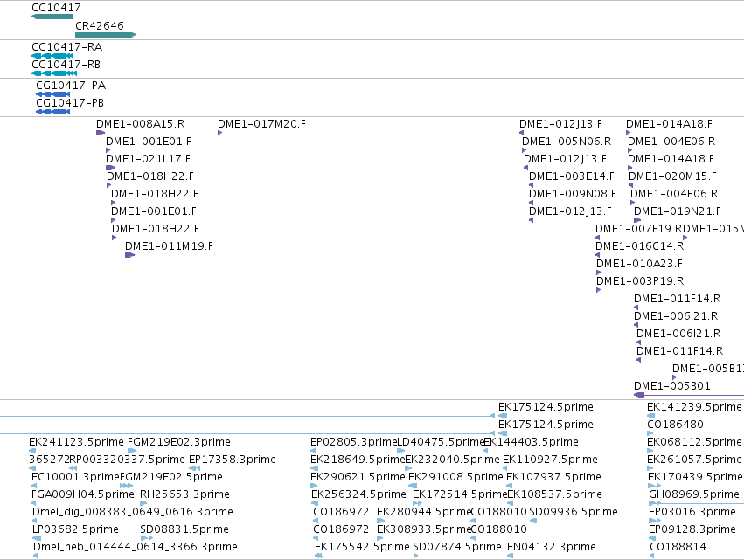The image size is (744, 560).
Task: Click the RH25653.3prime label
Action: coord(184,494)
